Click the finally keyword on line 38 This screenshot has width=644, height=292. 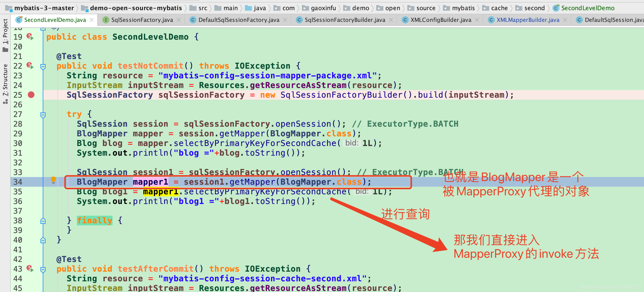(x=94, y=220)
